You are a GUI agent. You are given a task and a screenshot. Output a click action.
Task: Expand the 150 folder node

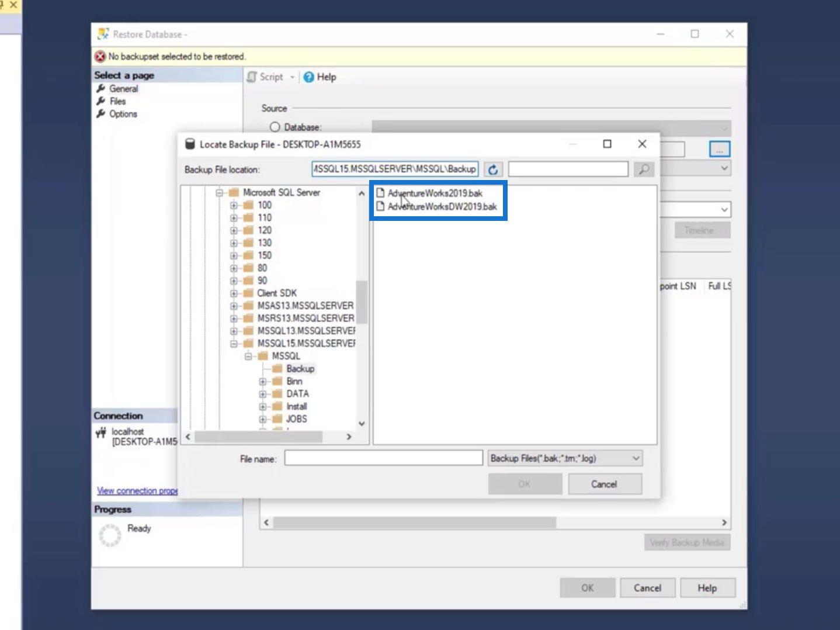[x=234, y=255]
